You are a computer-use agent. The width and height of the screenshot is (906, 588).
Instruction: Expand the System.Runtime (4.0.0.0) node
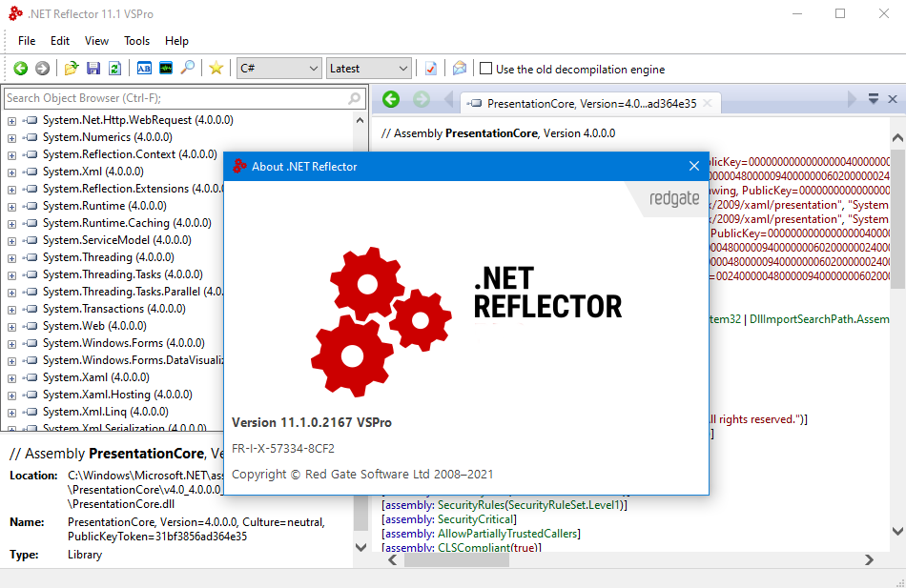11,207
